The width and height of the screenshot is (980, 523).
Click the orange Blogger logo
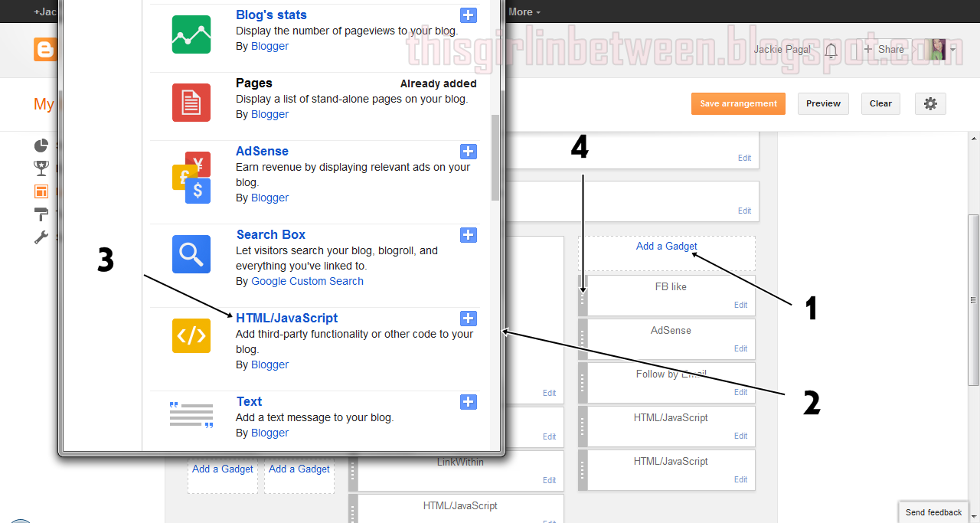point(45,49)
